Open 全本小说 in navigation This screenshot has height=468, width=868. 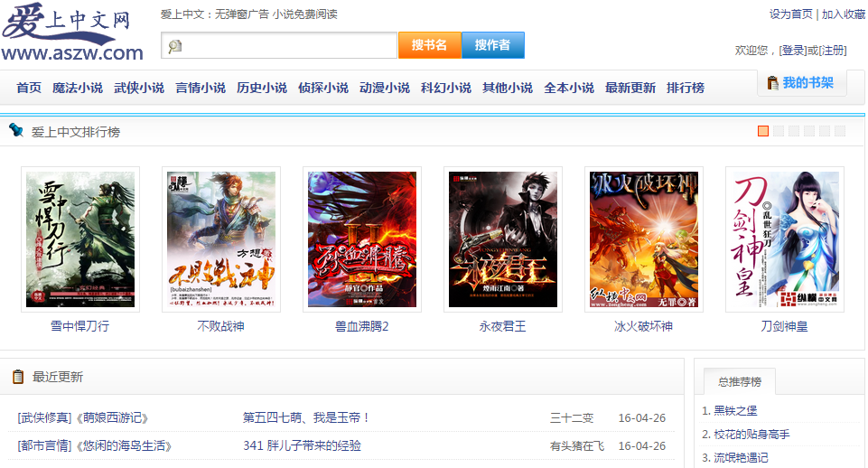[569, 88]
